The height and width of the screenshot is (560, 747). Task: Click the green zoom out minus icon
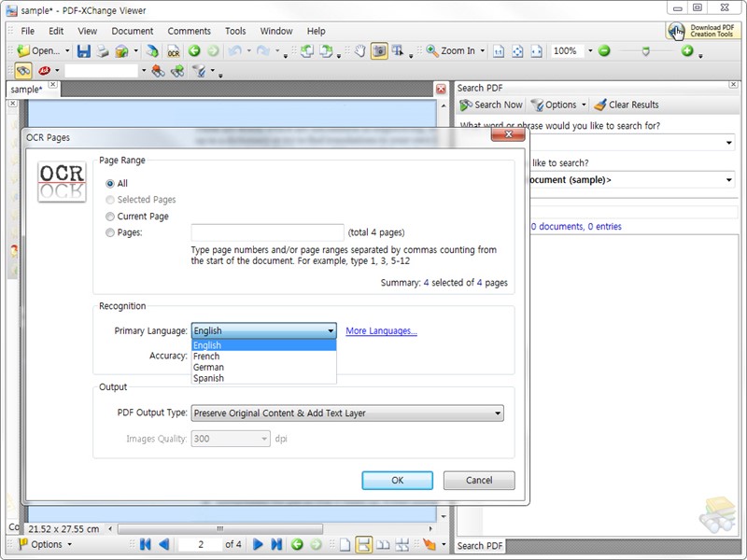tap(604, 50)
